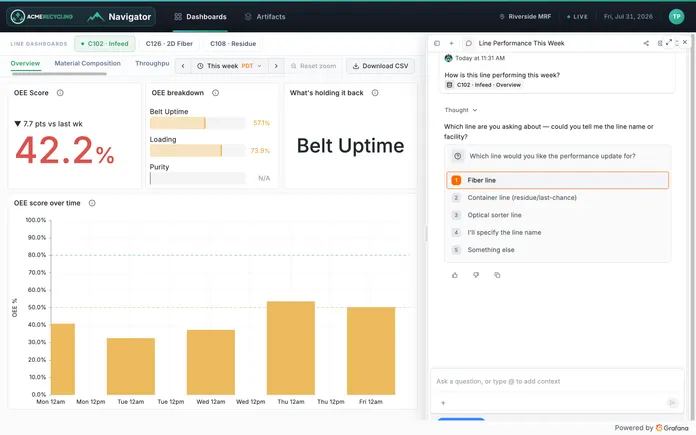This screenshot has width=696, height=435.
Task: Toggle the chat sidebar panel icon
Action: click(x=437, y=43)
